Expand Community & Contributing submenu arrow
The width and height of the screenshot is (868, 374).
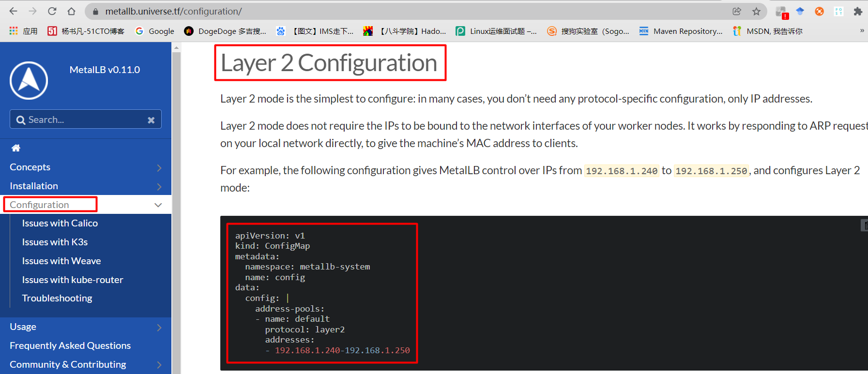tap(159, 365)
